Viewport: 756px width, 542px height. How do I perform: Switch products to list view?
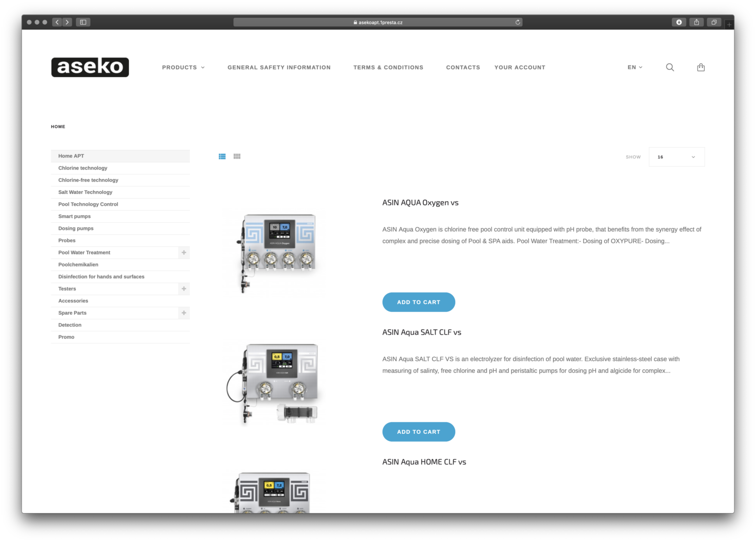(222, 156)
